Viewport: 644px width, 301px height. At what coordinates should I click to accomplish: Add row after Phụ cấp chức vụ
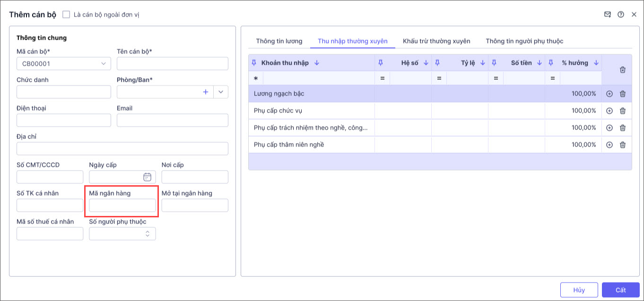(609, 111)
